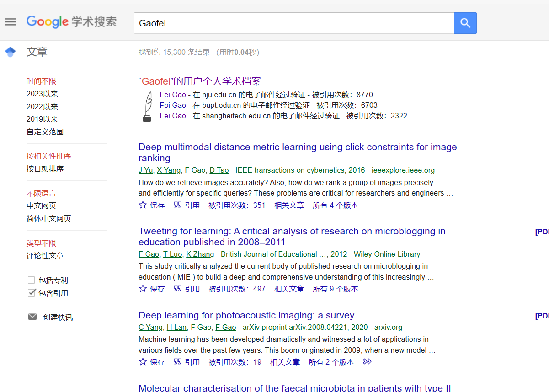Screen dimensions: 549x392
Task: Click the save star for Tweeting for learning
Action: point(143,288)
